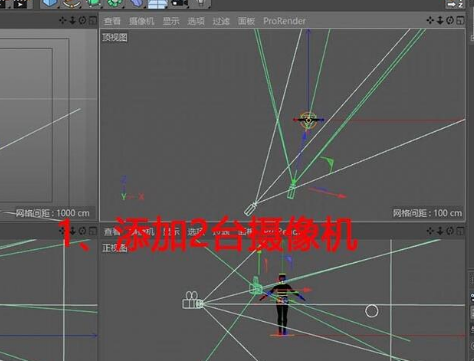
Task: Select the Camera object icon in toolbar
Action: point(180,3)
